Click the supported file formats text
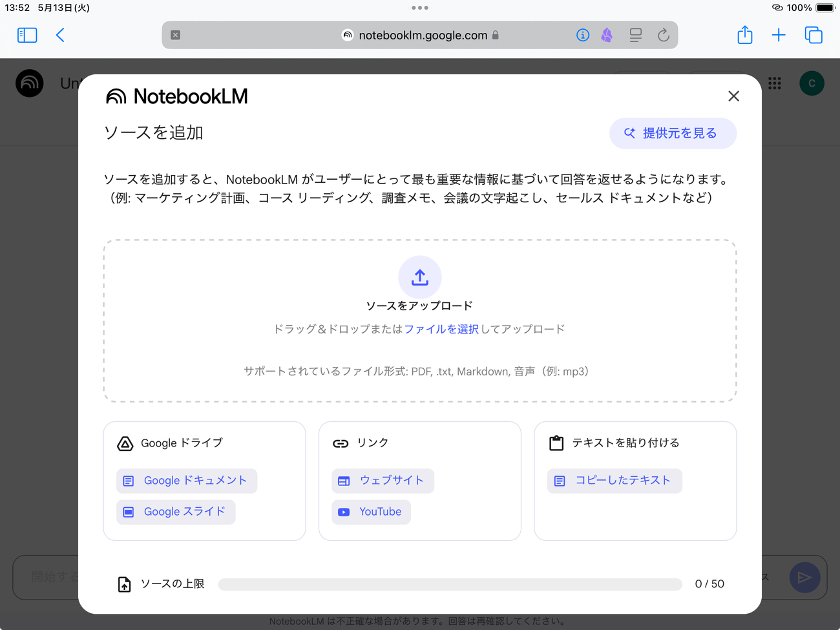 [x=416, y=372]
